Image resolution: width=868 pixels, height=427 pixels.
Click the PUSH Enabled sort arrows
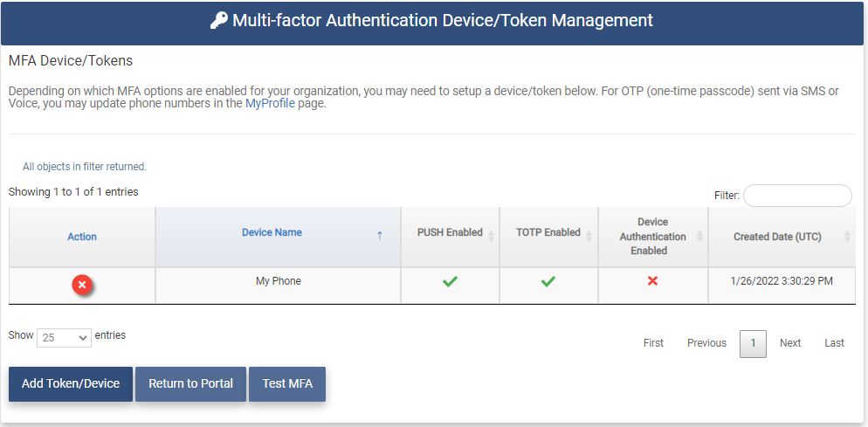pos(491,236)
